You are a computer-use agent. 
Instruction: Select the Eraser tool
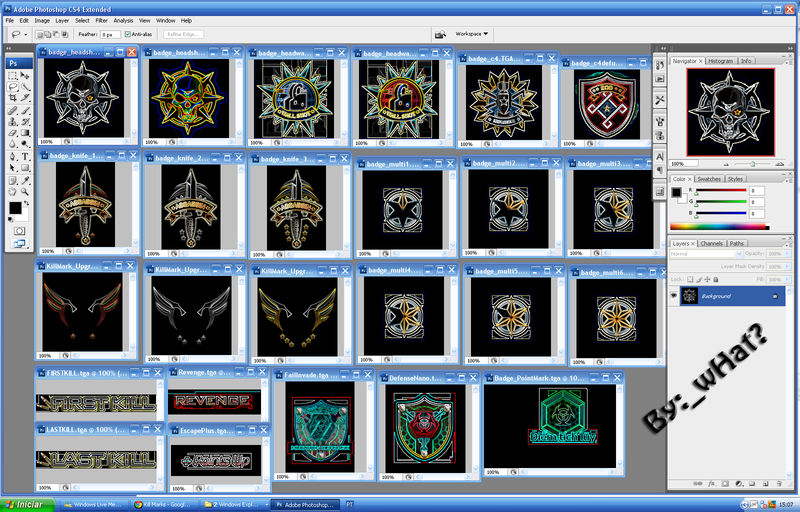coord(13,133)
